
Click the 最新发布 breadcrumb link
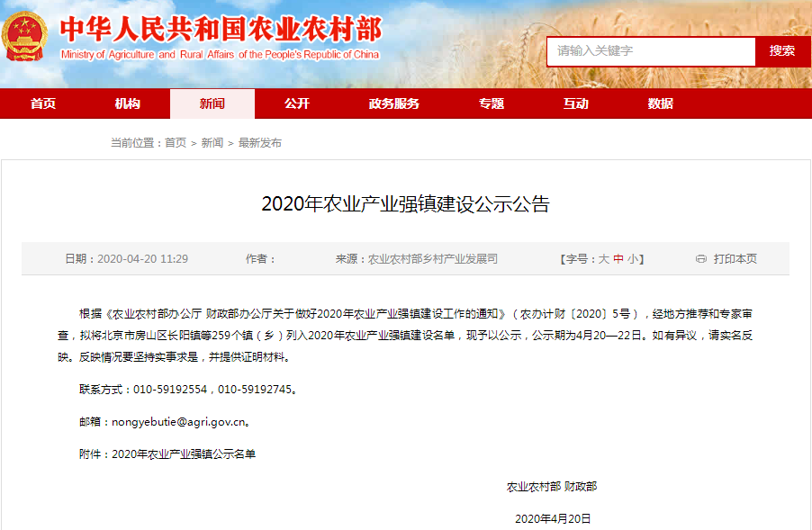pos(259,143)
